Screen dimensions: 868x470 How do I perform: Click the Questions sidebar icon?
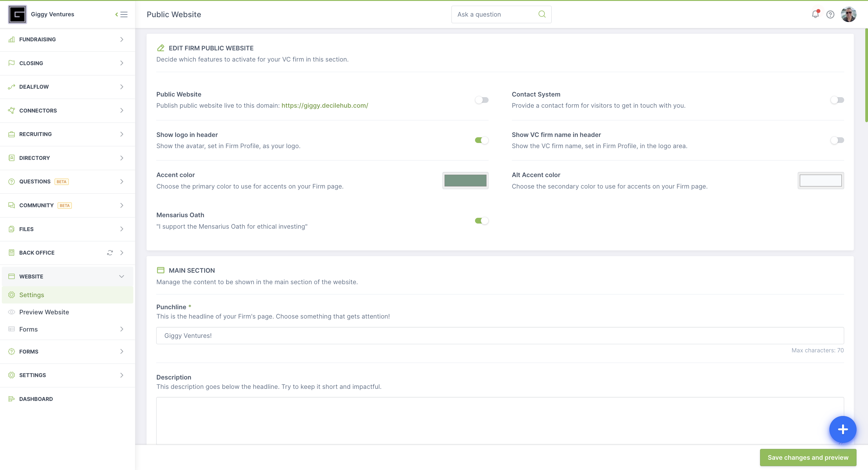pos(11,181)
